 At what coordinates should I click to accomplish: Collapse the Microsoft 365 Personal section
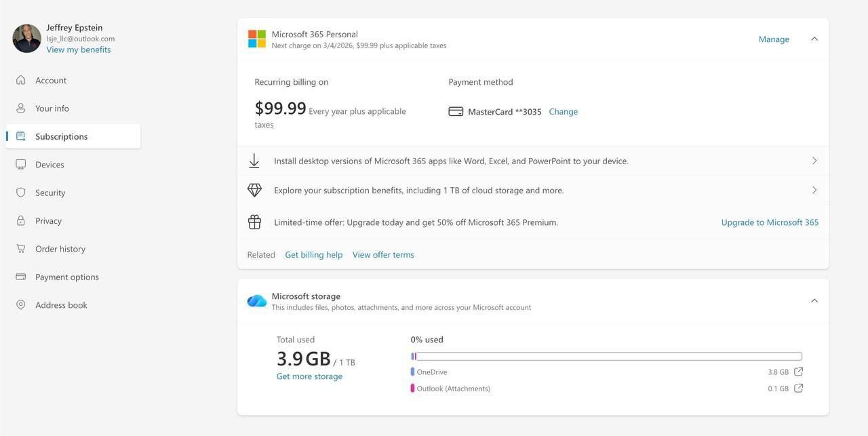[x=814, y=39]
